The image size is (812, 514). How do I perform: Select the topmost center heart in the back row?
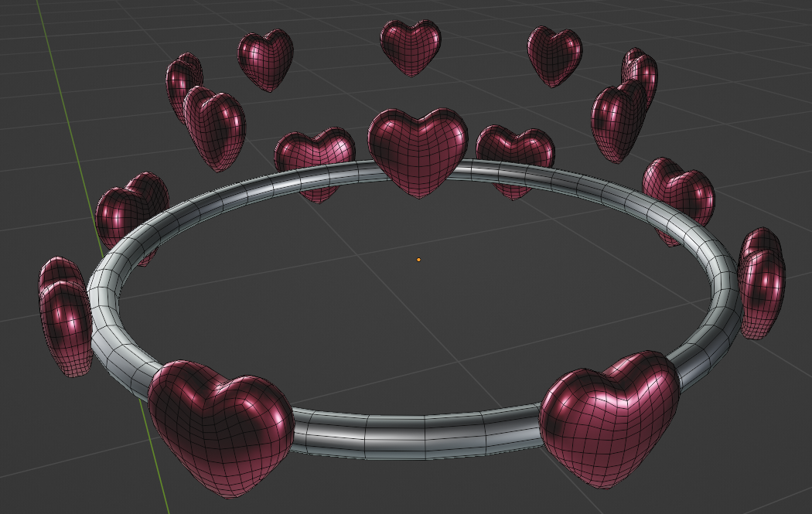411,48
